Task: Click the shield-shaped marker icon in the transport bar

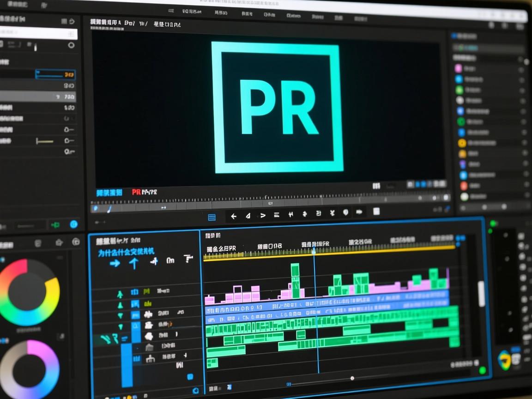Action: coord(345,212)
